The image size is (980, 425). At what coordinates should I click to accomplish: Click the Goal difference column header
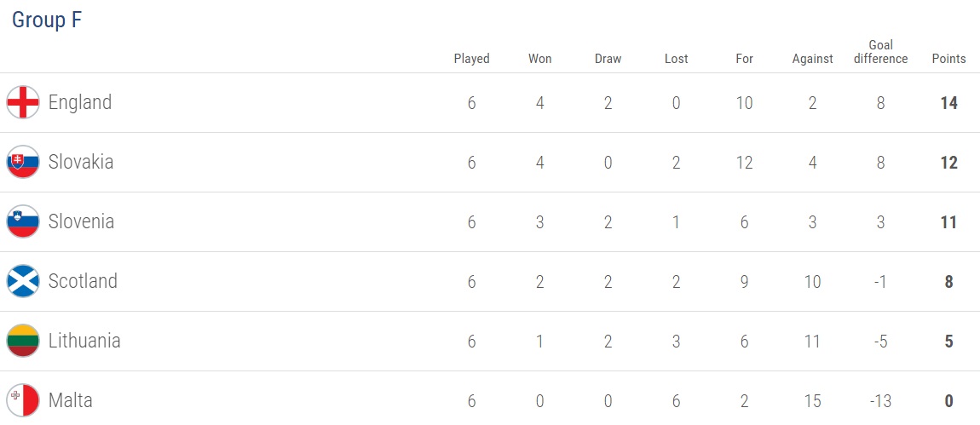coord(880,52)
